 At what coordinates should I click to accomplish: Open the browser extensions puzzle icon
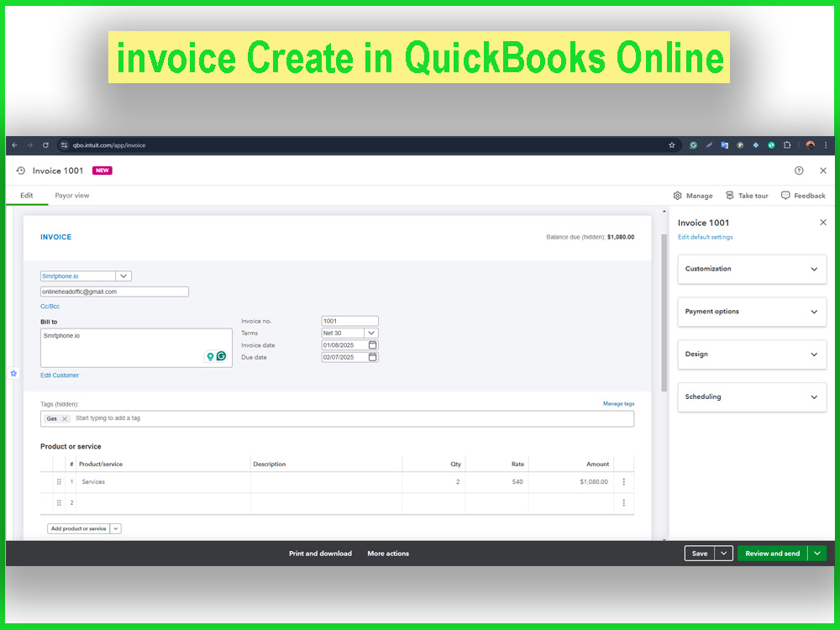(787, 145)
